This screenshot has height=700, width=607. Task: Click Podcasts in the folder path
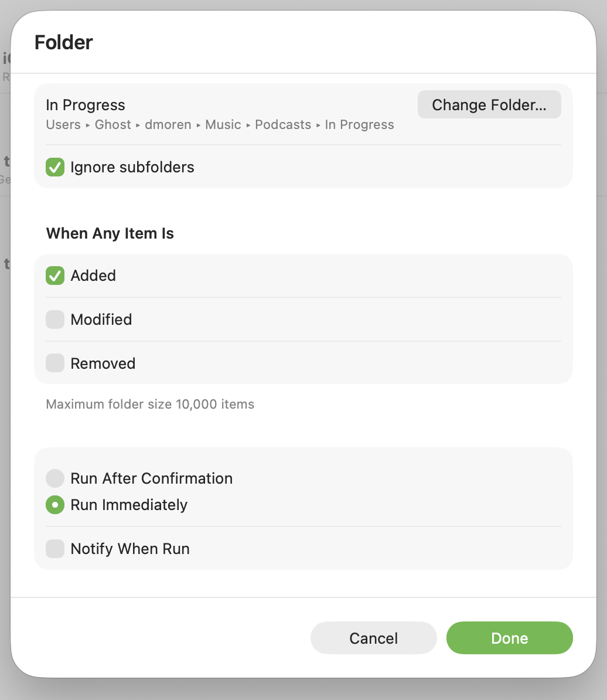tap(283, 125)
